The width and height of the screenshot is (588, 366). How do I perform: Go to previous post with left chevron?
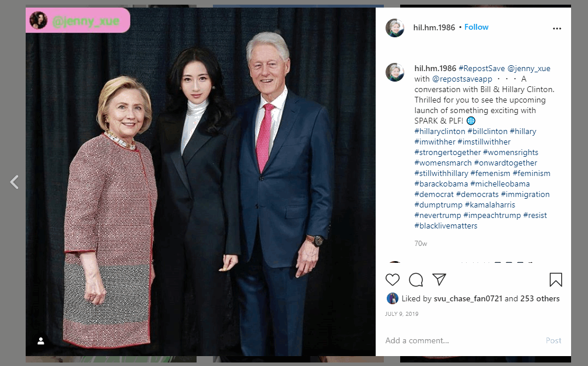[x=14, y=182]
